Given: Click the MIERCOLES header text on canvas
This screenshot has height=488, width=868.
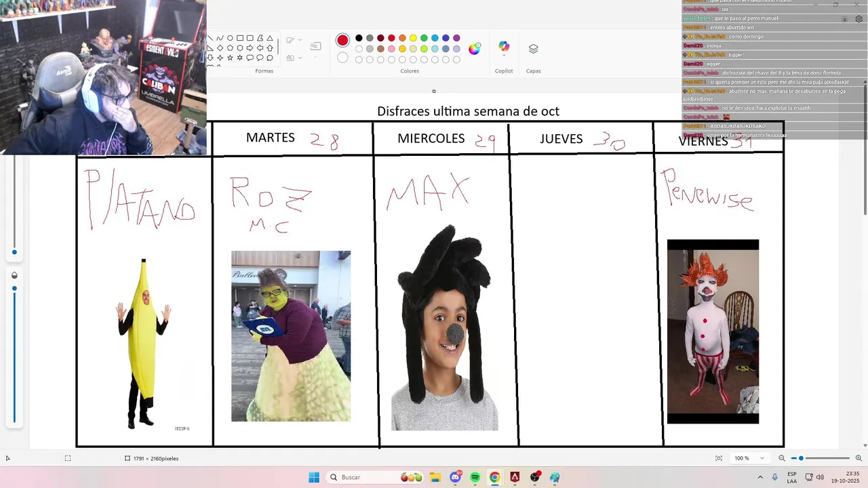Looking at the screenshot, I should point(431,138).
